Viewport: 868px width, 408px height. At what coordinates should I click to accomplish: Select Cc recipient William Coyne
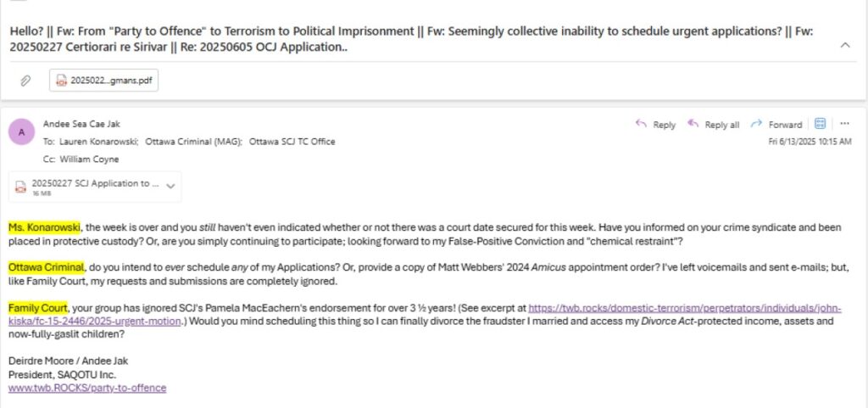coord(89,159)
